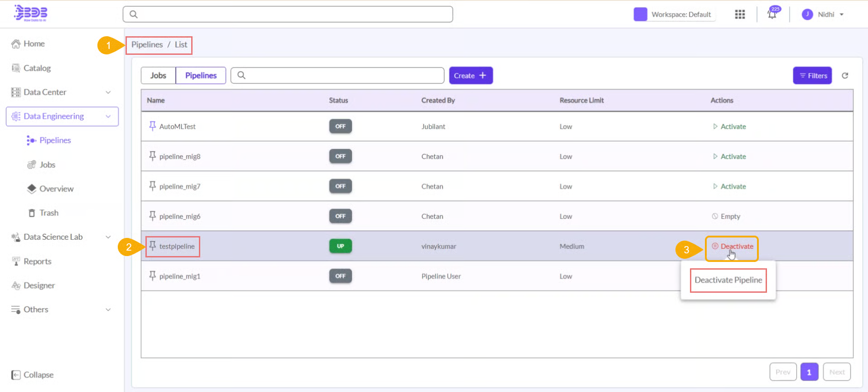
Task: Click the pipeline list search field
Action: point(338,76)
